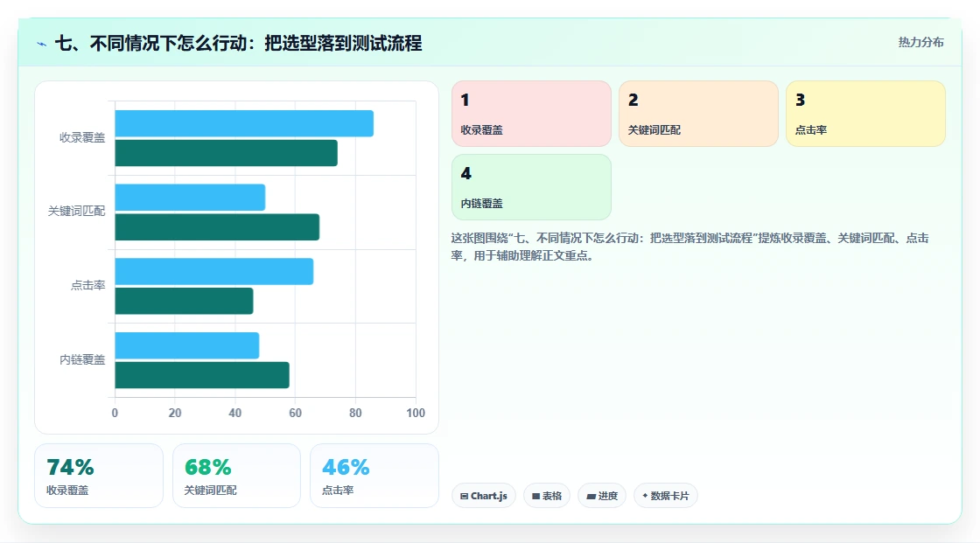The height and width of the screenshot is (543, 980).
Task: Click the dark green 内链覆盖 bar
Action: [x=202, y=375]
